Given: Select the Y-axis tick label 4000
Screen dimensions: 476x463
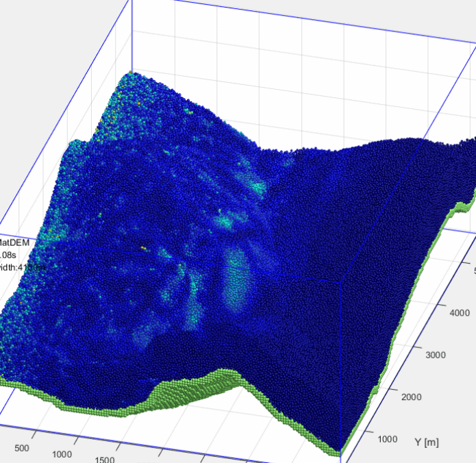Looking at the screenshot, I should (460, 313).
